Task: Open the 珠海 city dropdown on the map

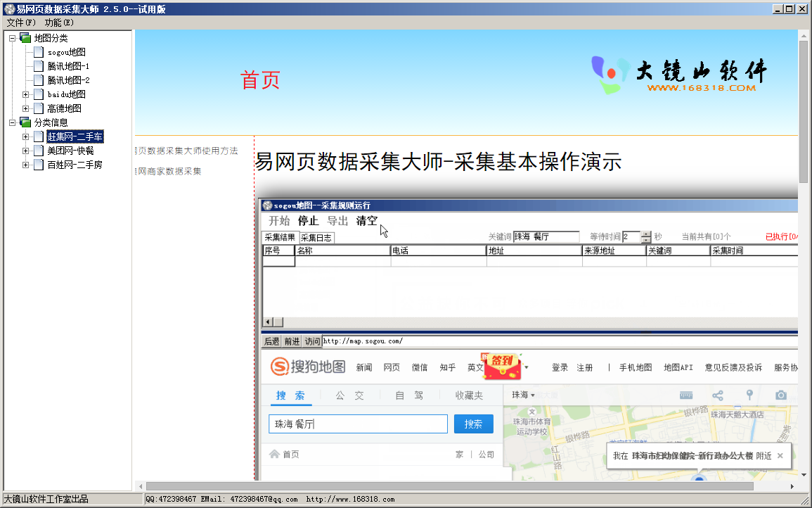Action: (524, 395)
